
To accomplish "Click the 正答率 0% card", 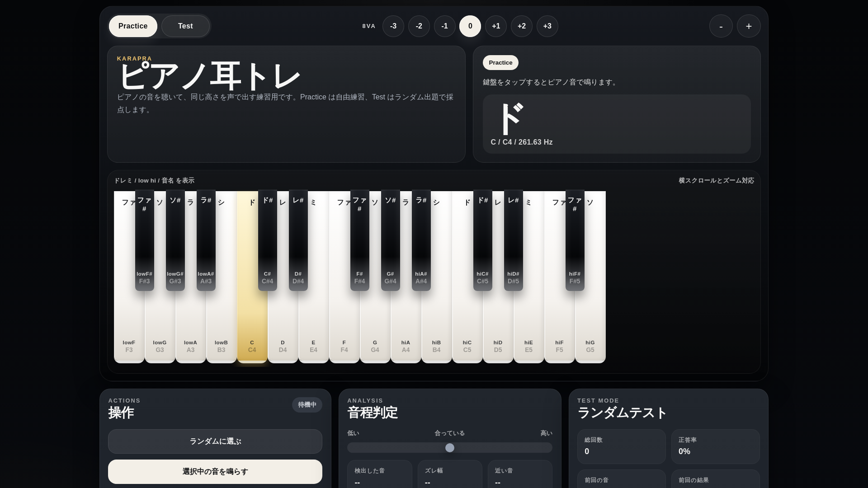I will pyautogui.click(x=716, y=446).
